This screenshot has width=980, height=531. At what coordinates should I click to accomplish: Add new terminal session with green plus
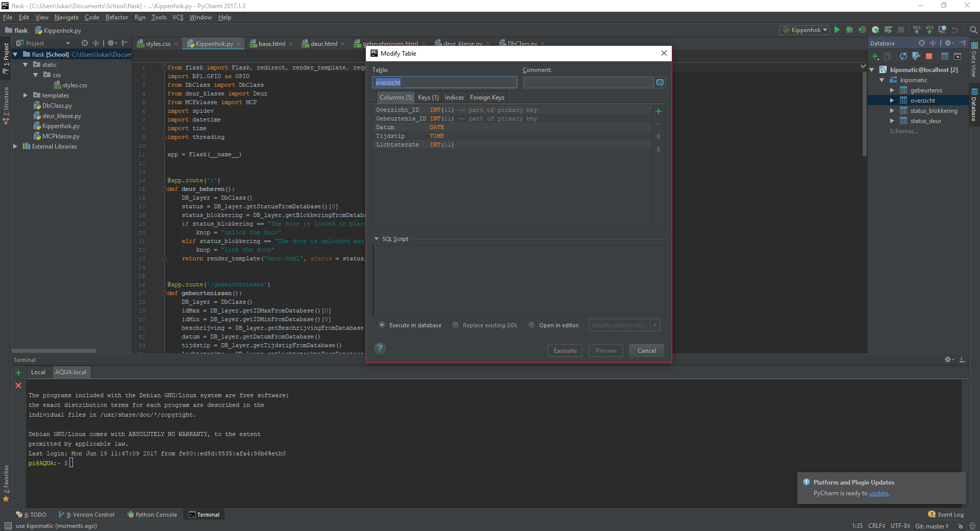[x=18, y=373]
